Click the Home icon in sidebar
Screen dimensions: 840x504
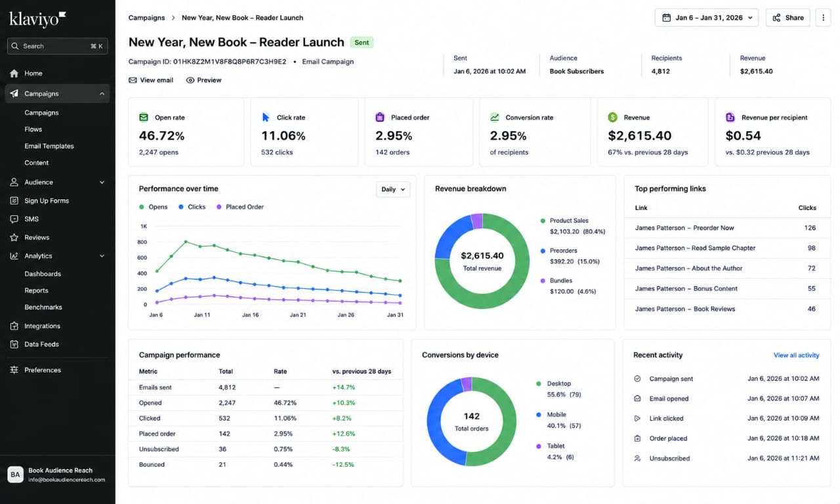point(14,73)
